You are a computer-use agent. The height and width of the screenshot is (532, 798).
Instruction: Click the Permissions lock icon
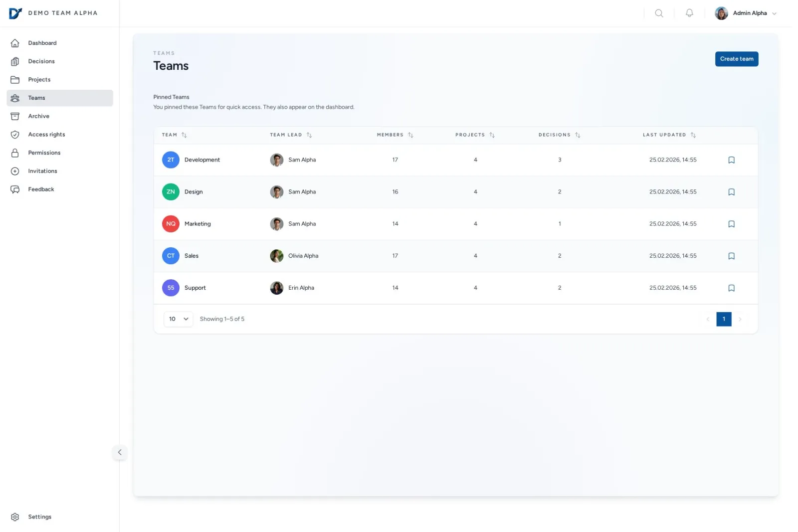pos(15,153)
